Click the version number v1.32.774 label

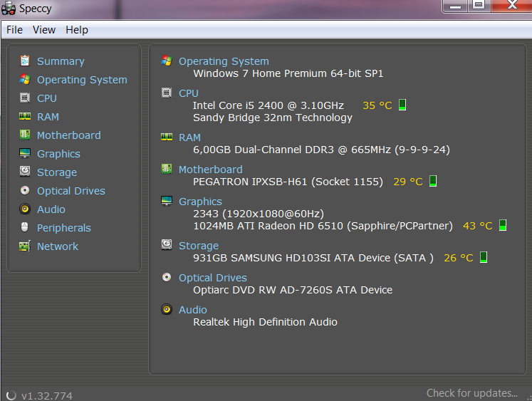coord(47,395)
